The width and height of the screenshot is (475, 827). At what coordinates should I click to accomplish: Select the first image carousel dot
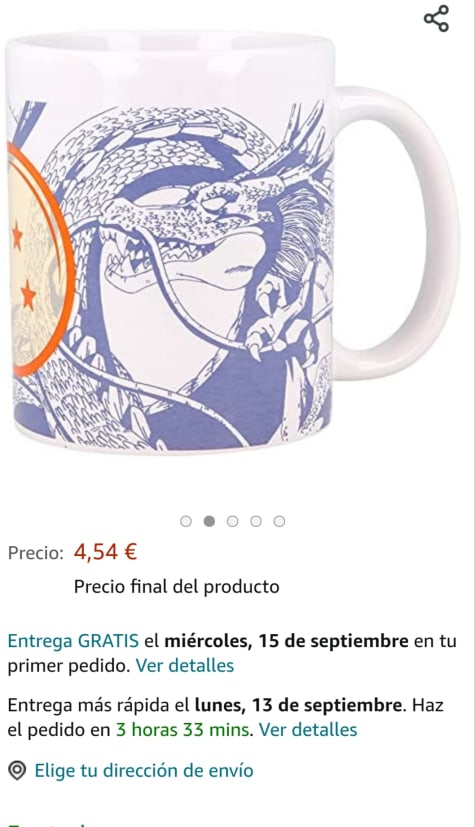(x=186, y=521)
